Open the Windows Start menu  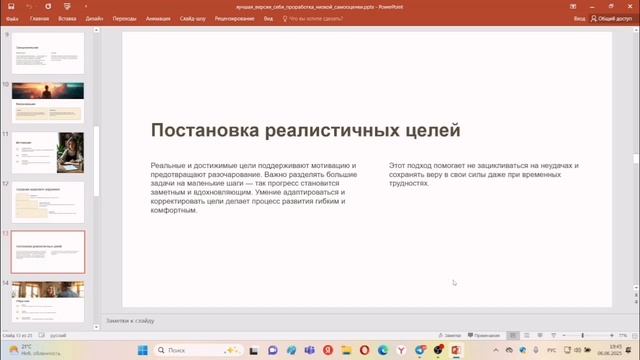[142, 350]
